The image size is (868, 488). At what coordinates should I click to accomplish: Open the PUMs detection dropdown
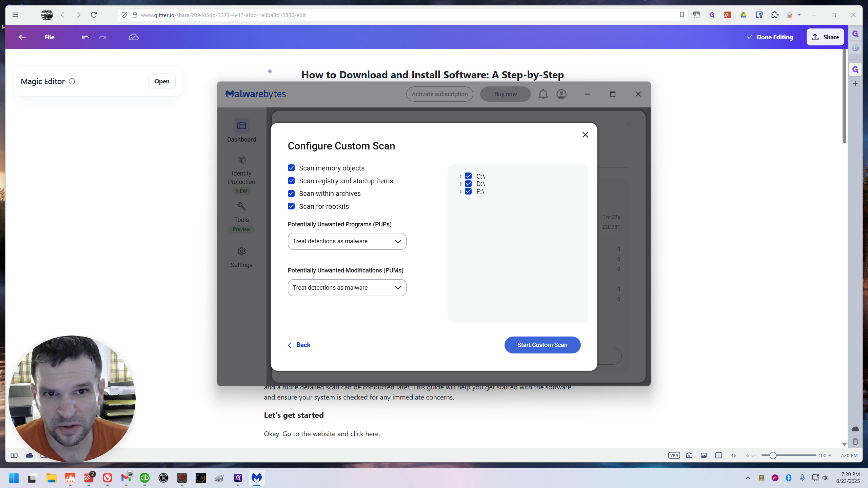347,288
